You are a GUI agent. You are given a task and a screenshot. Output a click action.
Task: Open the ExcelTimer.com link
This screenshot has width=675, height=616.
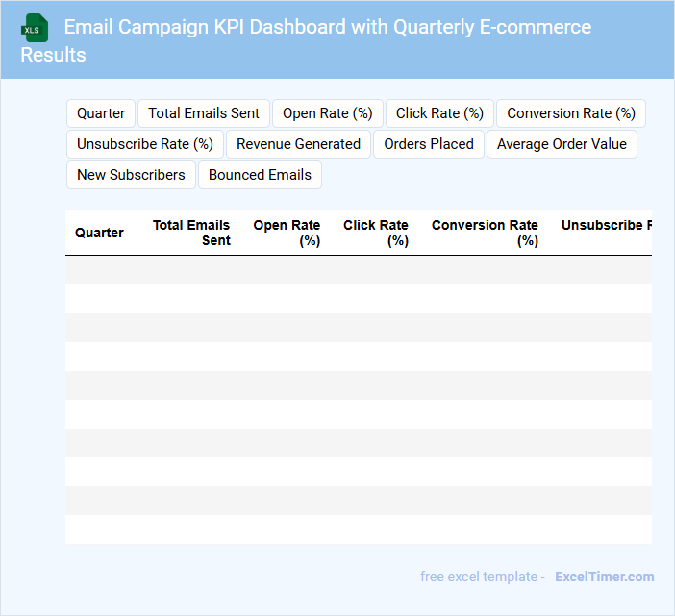(x=604, y=577)
